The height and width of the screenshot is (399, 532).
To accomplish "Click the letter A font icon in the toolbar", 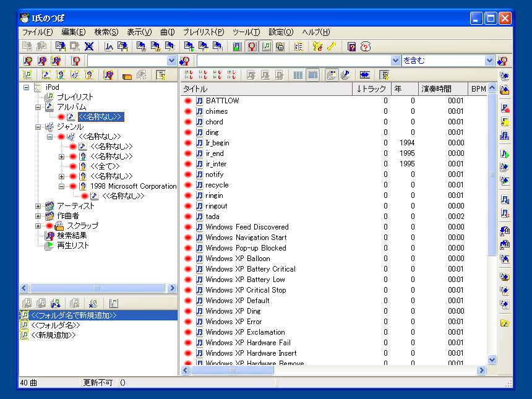I will coord(109,46).
